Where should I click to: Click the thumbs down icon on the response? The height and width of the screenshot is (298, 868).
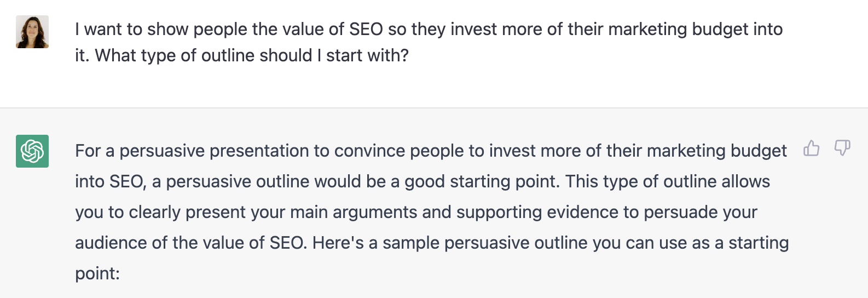coord(842,148)
